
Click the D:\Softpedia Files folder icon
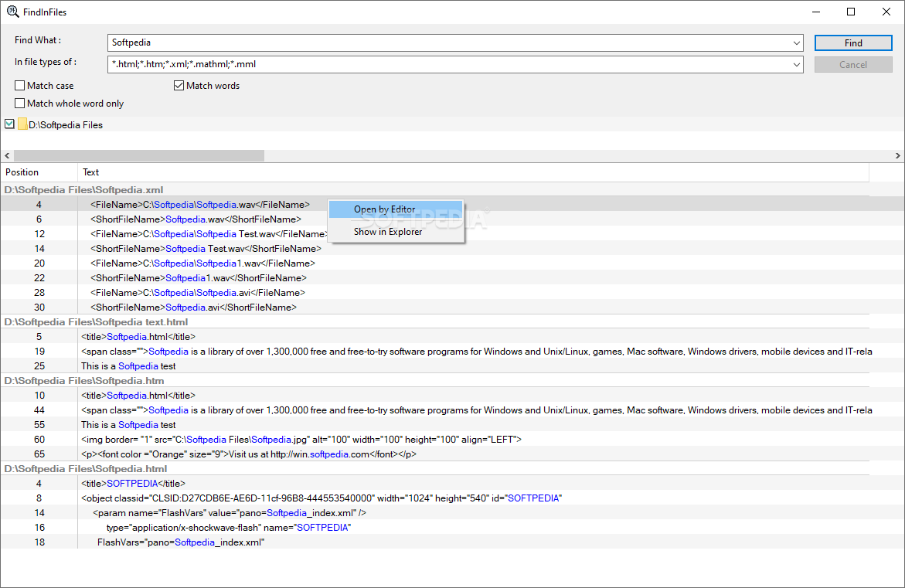[x=22, y=124]
